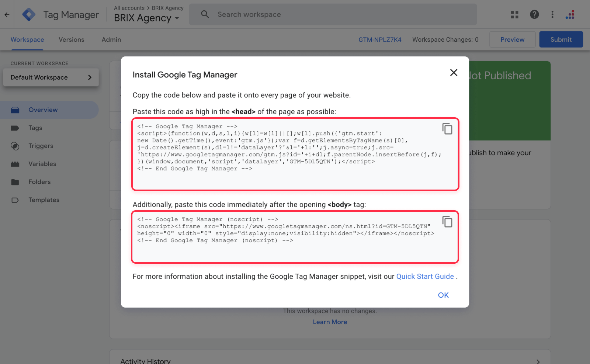Image resolution: width=590 pixels, height=364 pixels.
Task: Click the back arrow icon
Action: click(7, 15)
